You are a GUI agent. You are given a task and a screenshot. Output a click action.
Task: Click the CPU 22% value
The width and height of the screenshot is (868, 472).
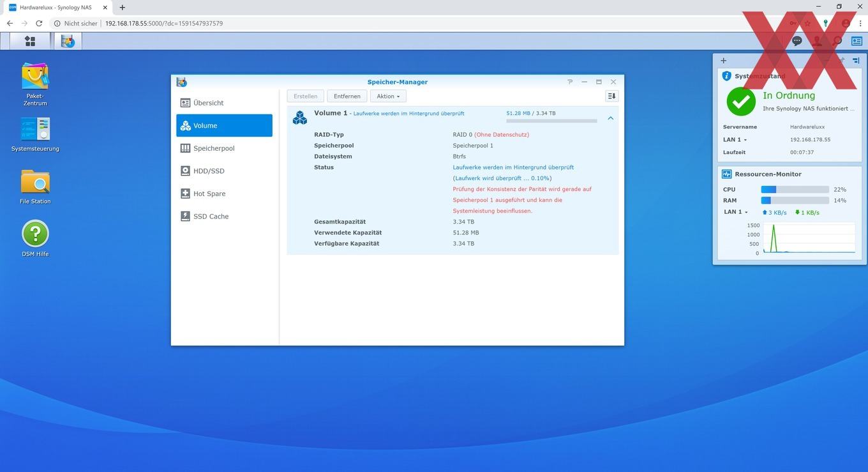tap(840, 190)
